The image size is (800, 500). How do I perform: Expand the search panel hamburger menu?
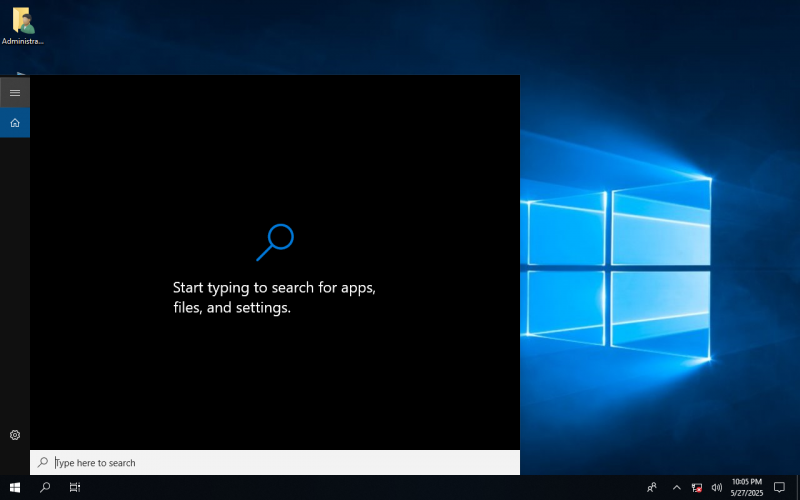point(15,93)
